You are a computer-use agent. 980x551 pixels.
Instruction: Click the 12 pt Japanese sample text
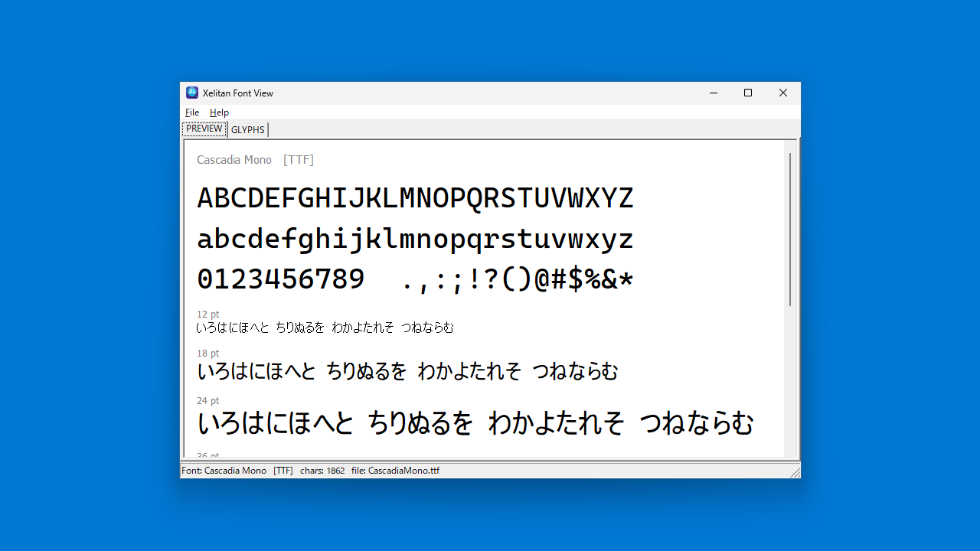pos(325,328)
